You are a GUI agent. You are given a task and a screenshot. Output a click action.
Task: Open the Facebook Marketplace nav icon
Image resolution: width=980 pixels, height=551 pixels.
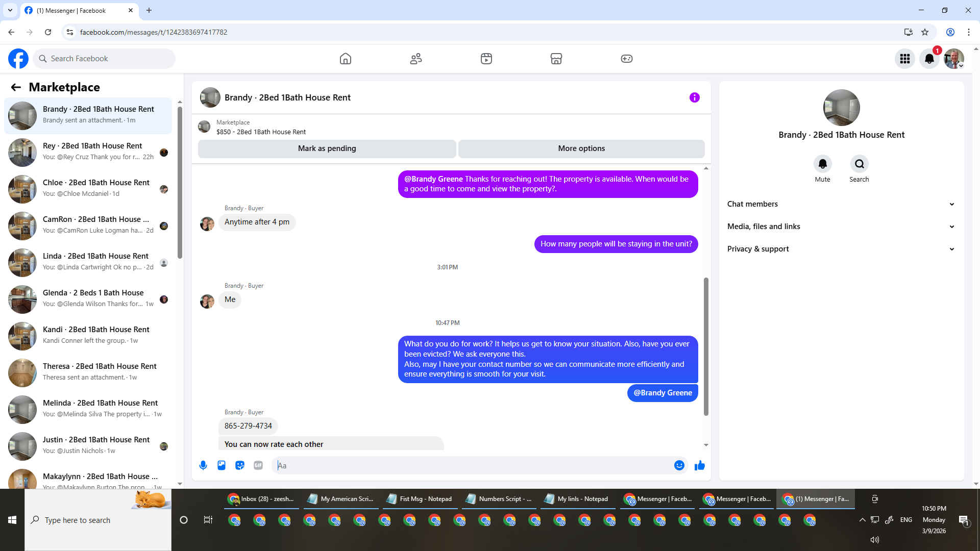[x=556, y=59]
